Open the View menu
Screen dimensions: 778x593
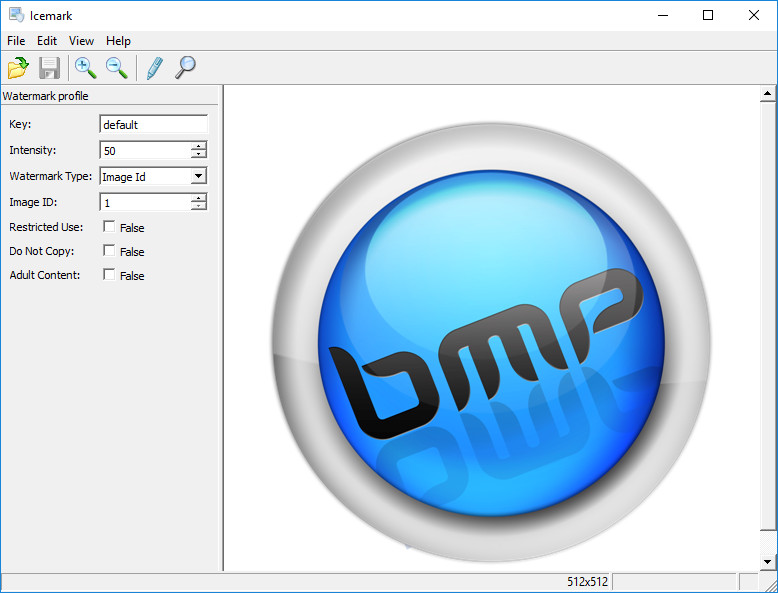81,41
